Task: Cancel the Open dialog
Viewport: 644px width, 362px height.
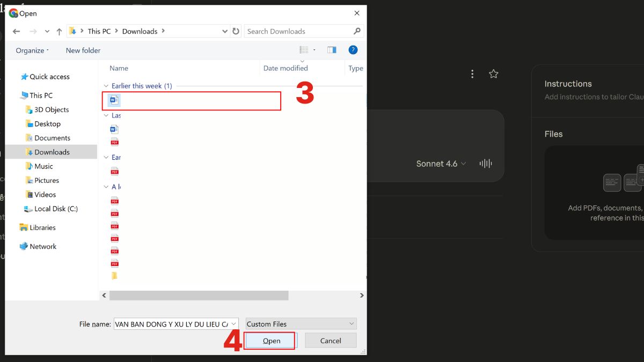Action: (331, 341)
